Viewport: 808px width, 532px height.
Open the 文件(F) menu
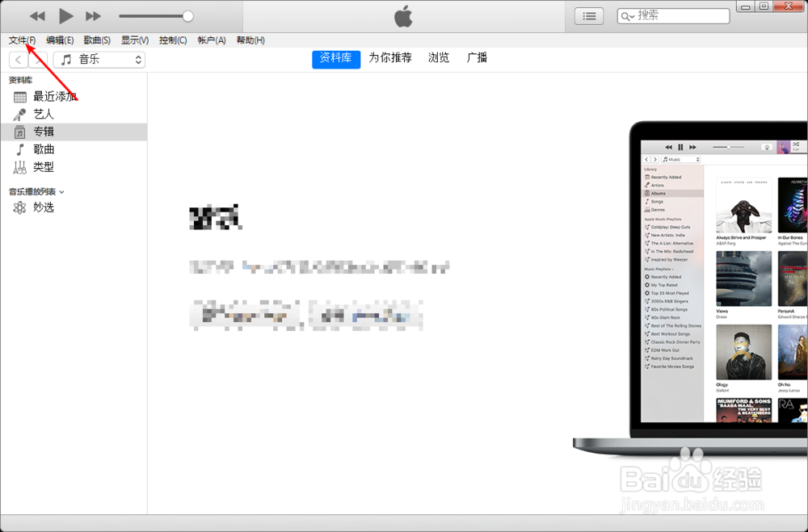(x=22, y=40)
